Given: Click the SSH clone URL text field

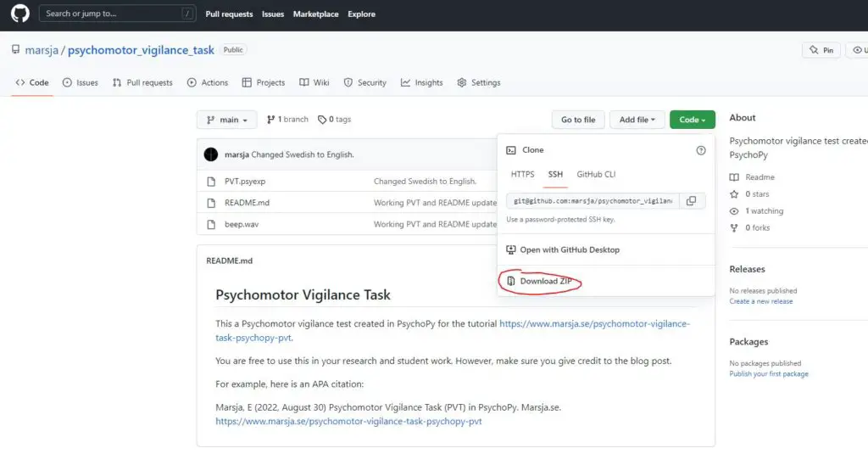Looking at the screenshot, I should coord(593,200).
